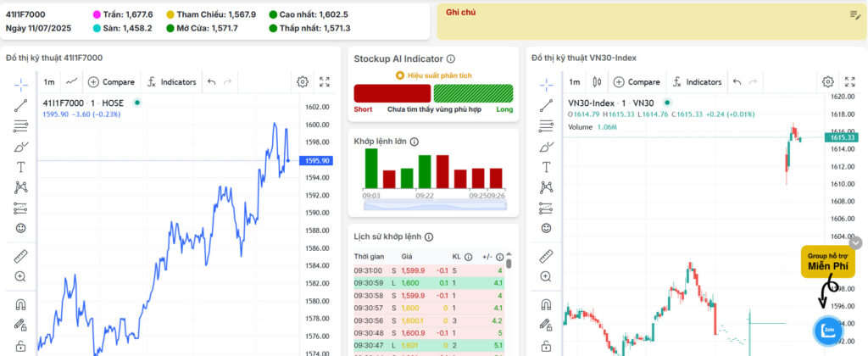Collapse Group hỗ trợ Miễn Phí popup
The width and height of the screenshot is (868, 356).
pyautogui.click(x=856, y=242)
